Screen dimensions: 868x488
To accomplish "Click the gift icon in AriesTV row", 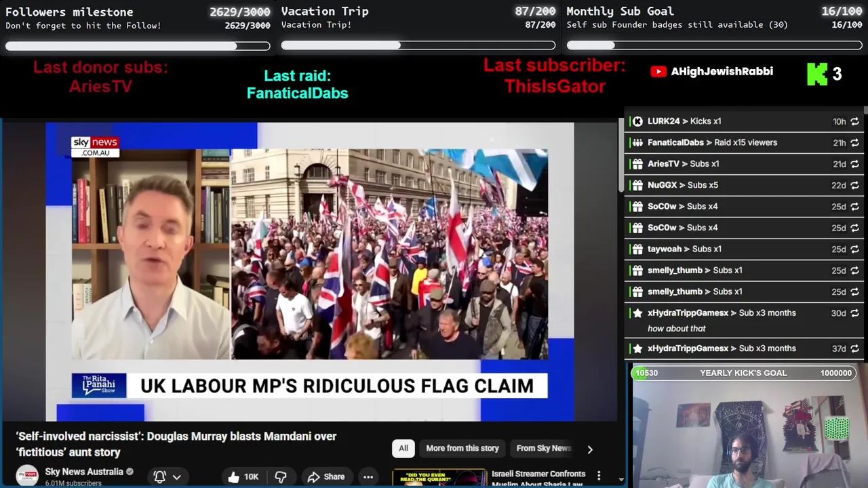I will pyautogui.click(x=637, y=164).
